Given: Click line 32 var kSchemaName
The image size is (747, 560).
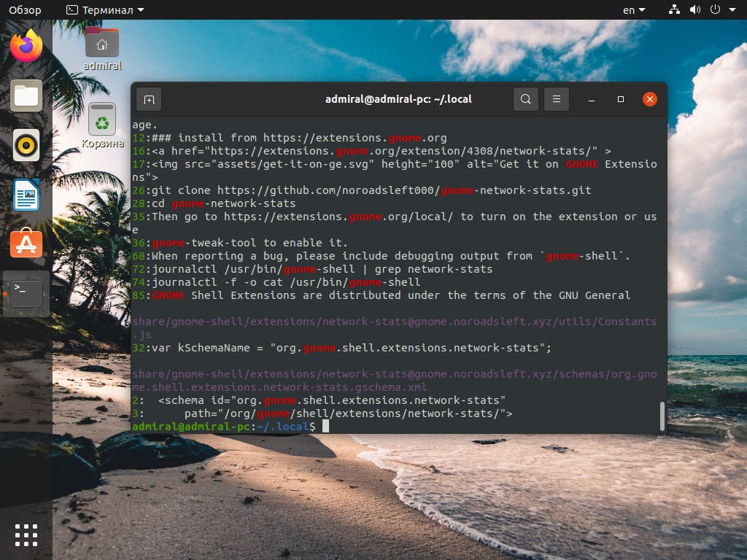Looking at the screenshot, I should pos(341,348).
